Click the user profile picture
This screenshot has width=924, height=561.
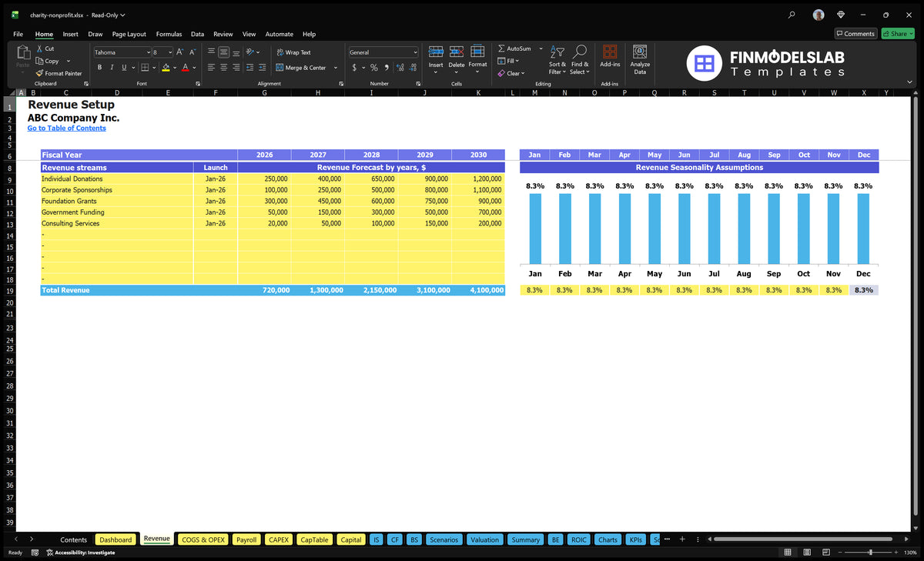819,15
